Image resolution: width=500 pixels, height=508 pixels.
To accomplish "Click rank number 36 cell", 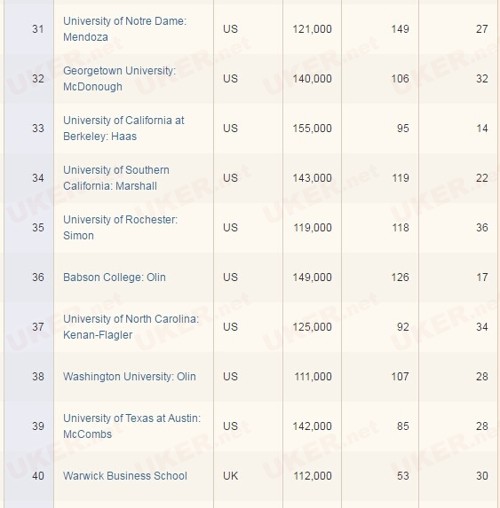I will pos(29,277).
